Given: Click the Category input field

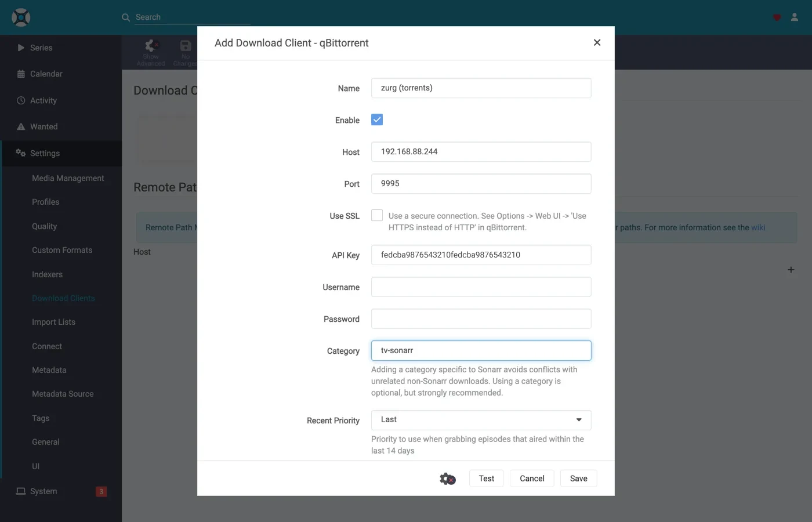Looking at the screenshot, I should click(x=481, y=351).
